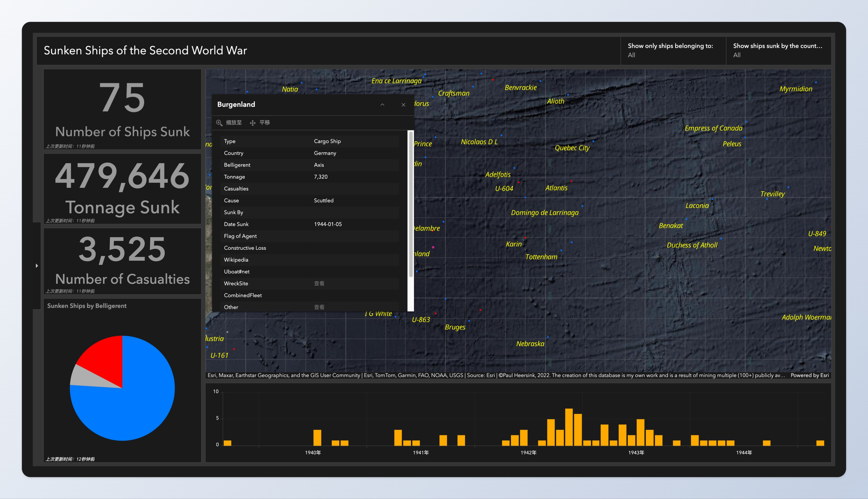Click the U-604 label on map
This screenshot has width=868, height=499.
[x=504, y=188]
